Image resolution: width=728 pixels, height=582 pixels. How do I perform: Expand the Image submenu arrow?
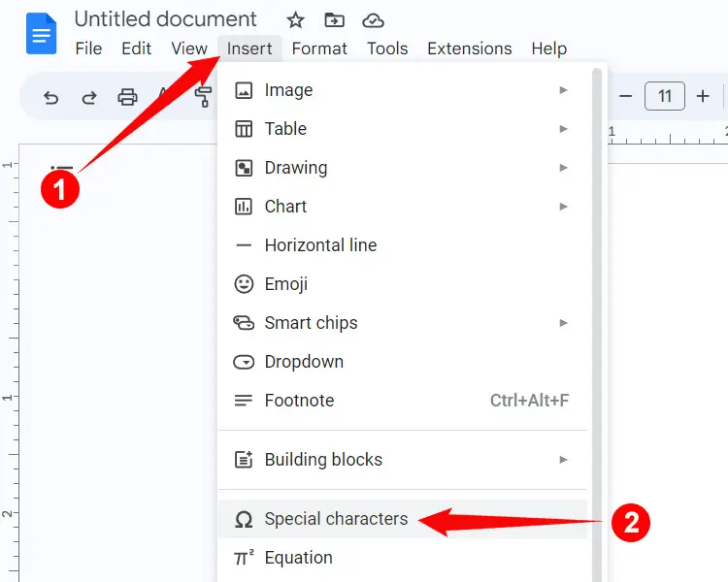coord(563,90)
